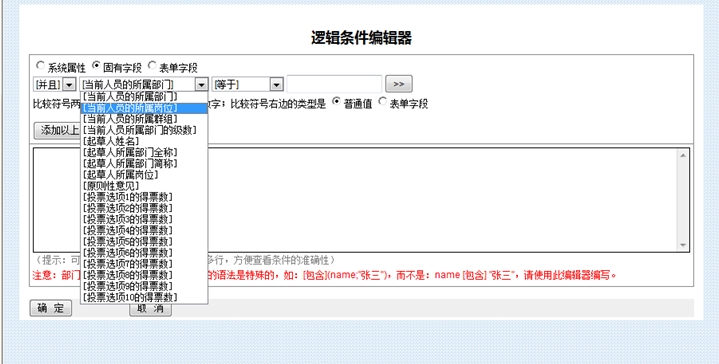Choose [投票选项4的得票数] option
This screenshot has width=719, height=364.
(144, 230)
